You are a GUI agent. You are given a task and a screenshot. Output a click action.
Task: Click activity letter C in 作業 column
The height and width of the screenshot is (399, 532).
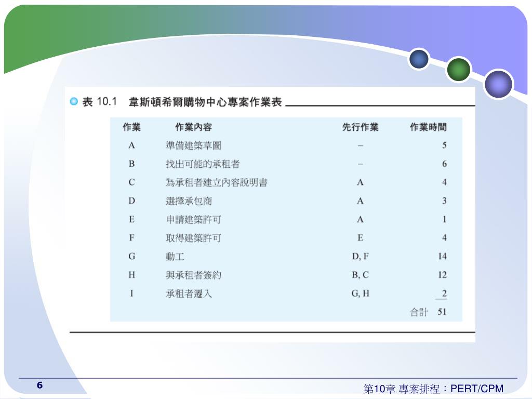click(x=131, y=182)
